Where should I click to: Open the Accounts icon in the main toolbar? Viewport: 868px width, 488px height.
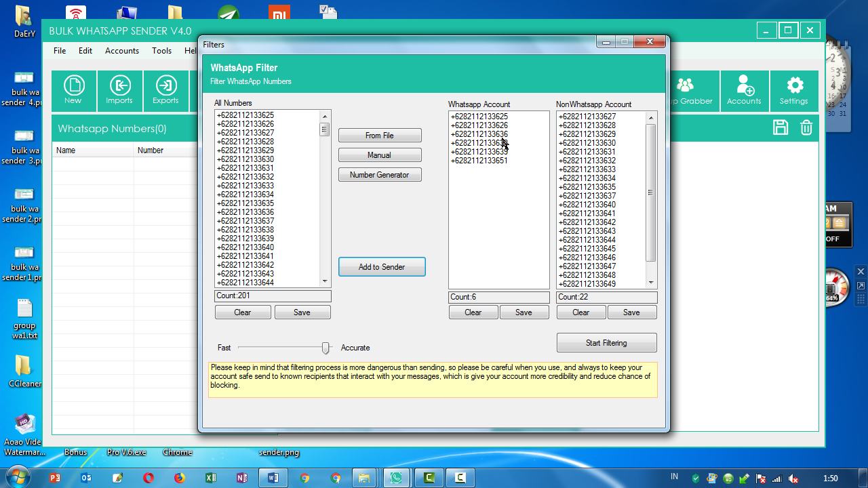coord(744,91)
